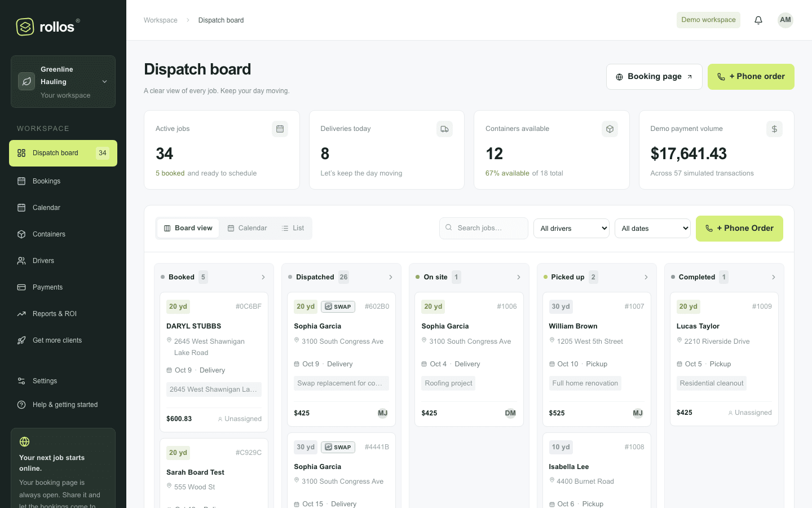Click the Demo workspace badge
Viewport: 812px width, 508px height.
coord(708,20)
